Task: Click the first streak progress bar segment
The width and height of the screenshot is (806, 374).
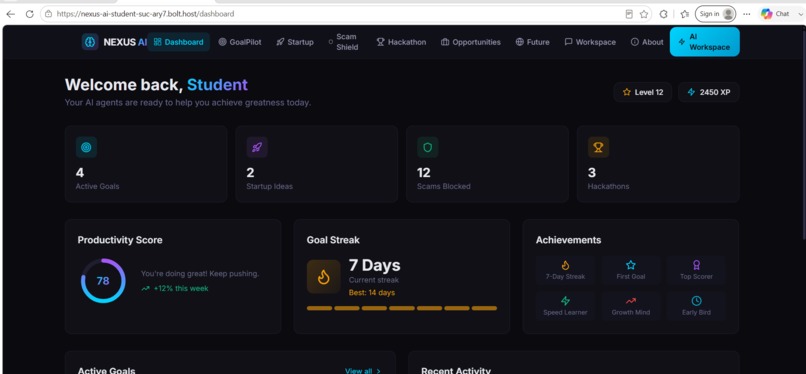Action: (x=320, y=308)
